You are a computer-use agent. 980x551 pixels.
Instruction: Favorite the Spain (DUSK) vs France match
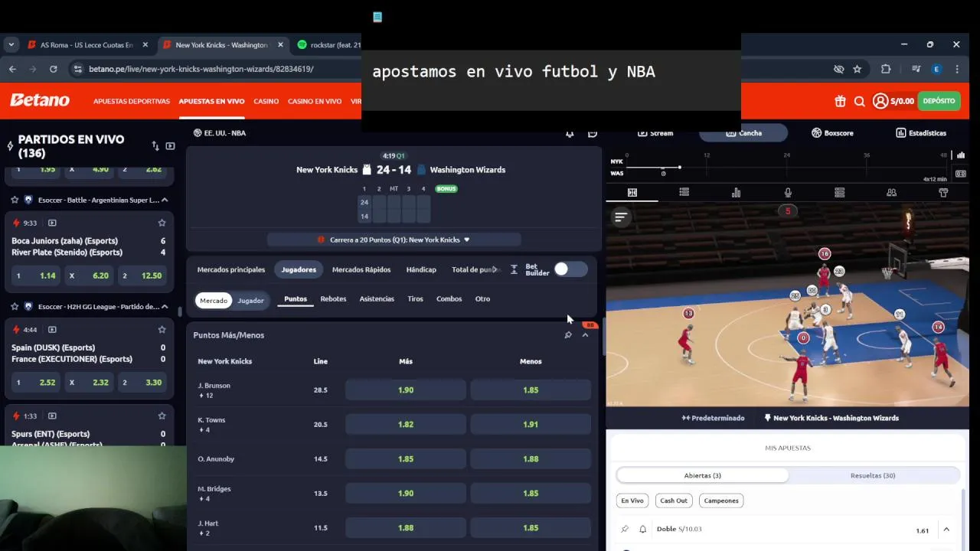pos(162,330)
